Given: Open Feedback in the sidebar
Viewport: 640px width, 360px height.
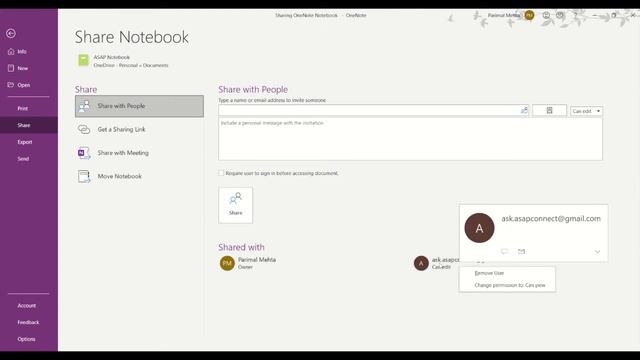Looking at the screenshot, I should click(x=28, y=322).
